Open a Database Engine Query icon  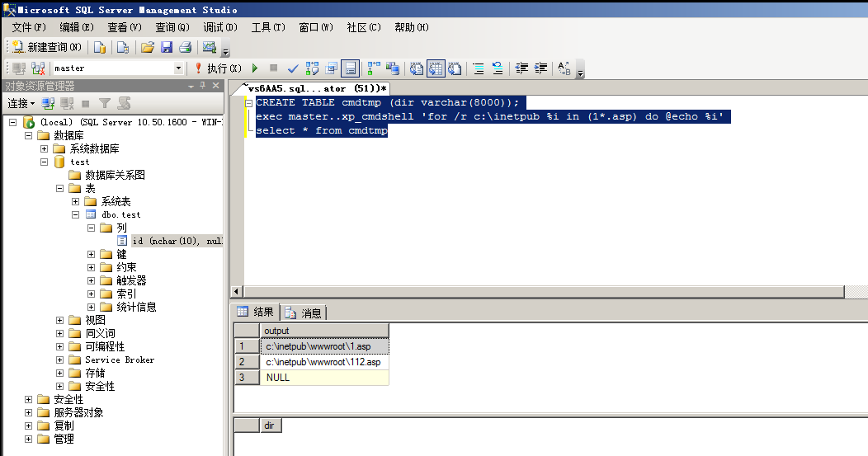(x=100, y=48)
